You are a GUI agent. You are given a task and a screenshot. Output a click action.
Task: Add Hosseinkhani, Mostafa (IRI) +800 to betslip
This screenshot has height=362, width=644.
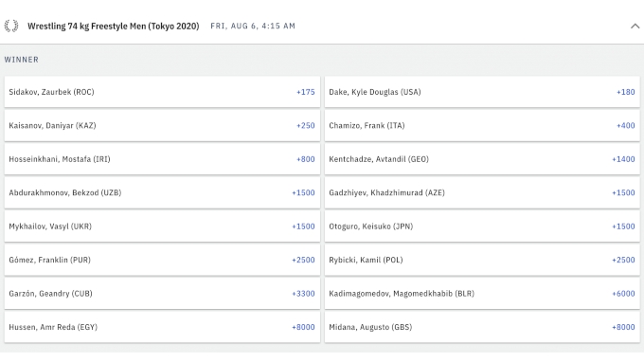click(162, 159)
